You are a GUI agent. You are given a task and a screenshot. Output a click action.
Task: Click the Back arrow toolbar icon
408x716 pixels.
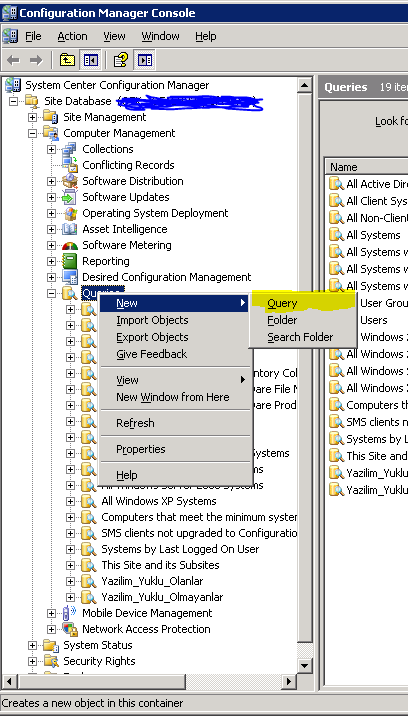pos(14,60)
